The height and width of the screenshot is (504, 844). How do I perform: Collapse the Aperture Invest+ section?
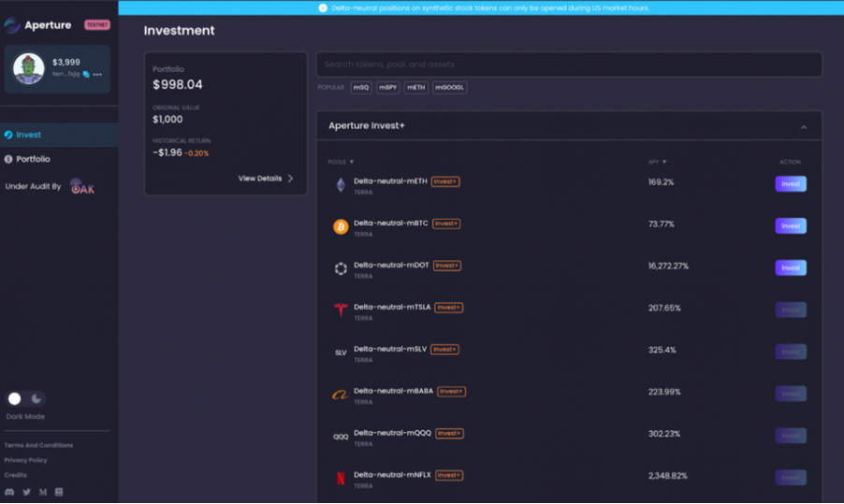tap(804, 127)
